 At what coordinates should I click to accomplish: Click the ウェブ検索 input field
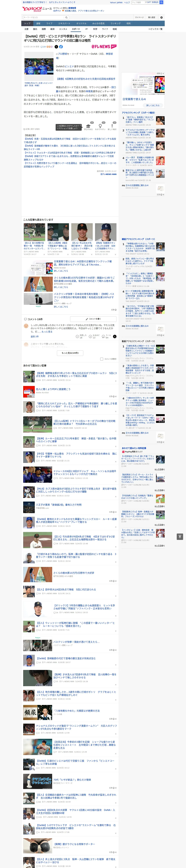tap(138, 2)
